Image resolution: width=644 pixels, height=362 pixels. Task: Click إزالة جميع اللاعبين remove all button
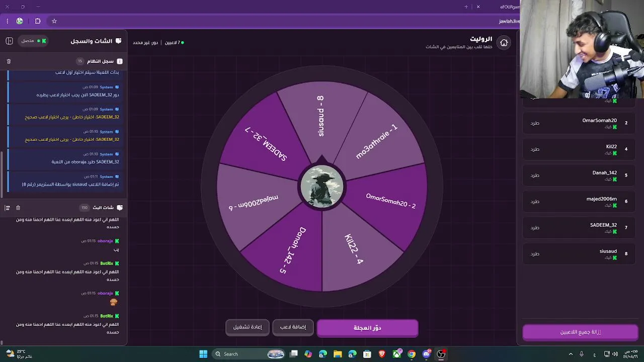tap(580, 332)
